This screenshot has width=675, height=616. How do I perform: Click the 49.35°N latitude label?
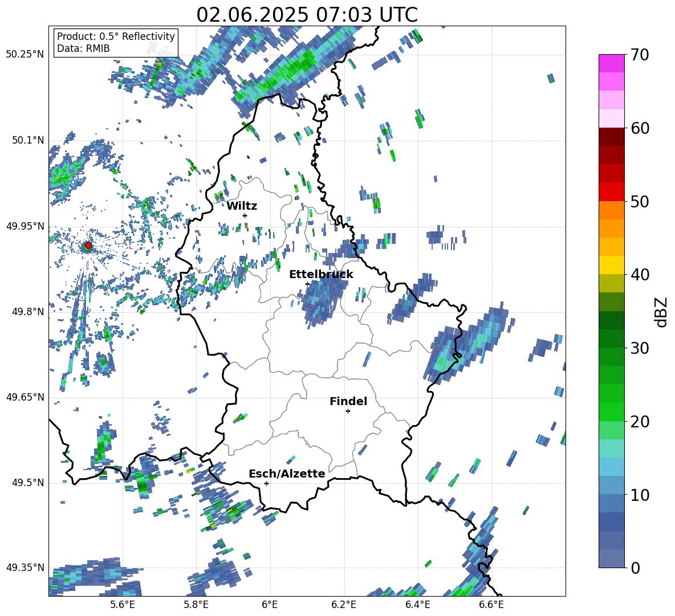point(25,568)
